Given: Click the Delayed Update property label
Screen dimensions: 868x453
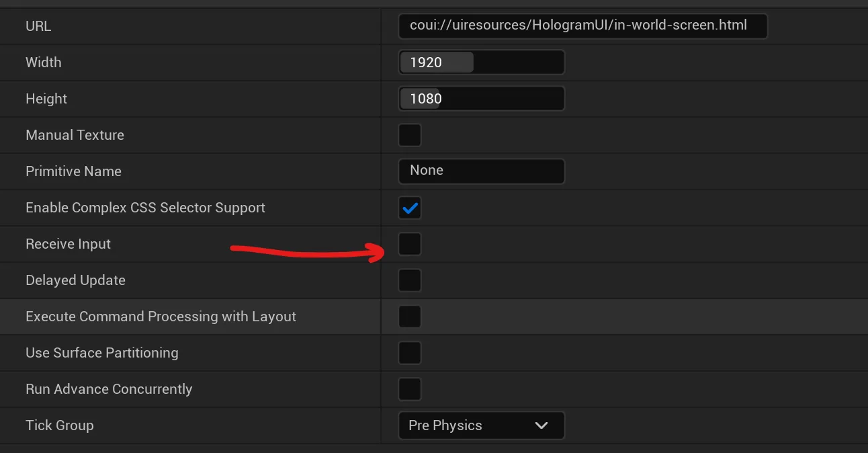Looking at the screenshot, I should coord(75,280).
